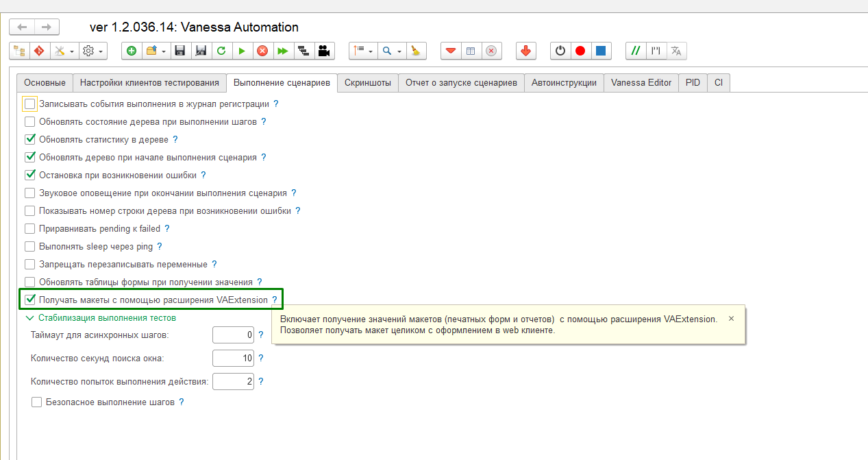Uncheck Обновлять дерево при начале выполнения сценария
Screen dimensions: 868x460
[29, 157]
